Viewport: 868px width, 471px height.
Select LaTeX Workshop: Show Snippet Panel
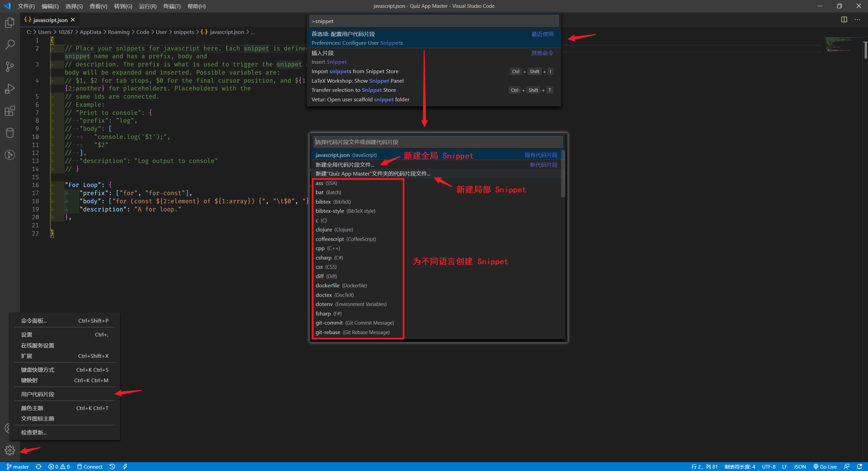click(434, 81)
